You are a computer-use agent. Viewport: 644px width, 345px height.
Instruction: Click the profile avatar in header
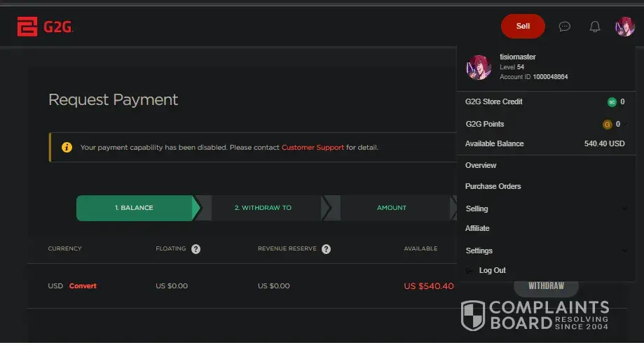tap(624, 27)
